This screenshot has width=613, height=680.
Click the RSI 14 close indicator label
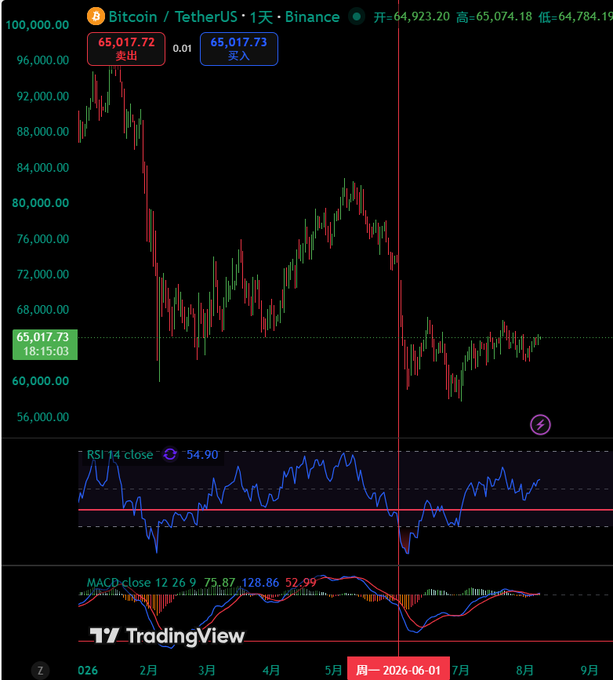click(x=120, y=454)
